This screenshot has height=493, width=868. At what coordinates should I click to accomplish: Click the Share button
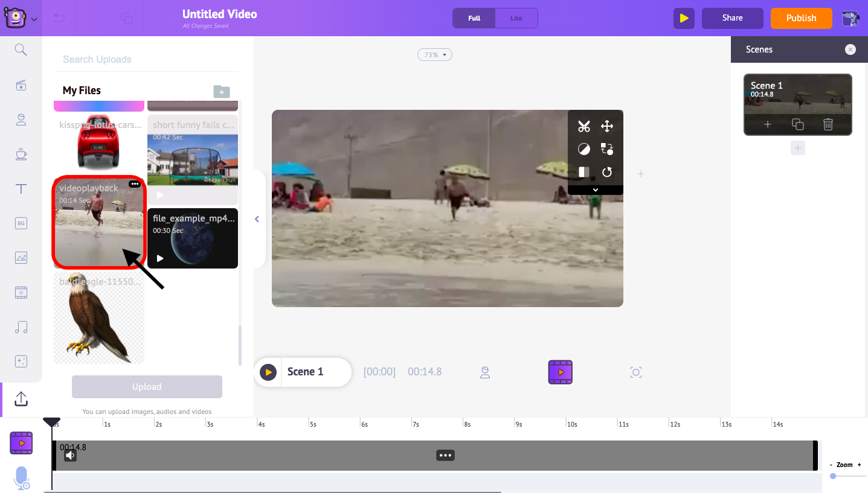point(732,18)
